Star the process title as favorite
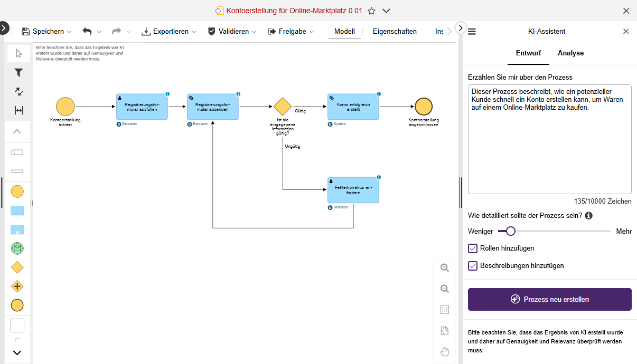The height and width of the screenshot is (364, 637). point(371,11)
